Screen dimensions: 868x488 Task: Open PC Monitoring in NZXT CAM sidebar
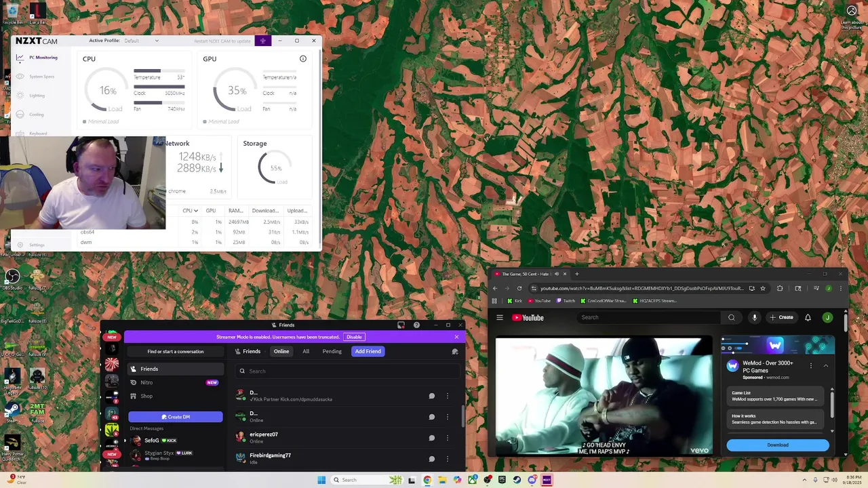(x=43, y=58)
